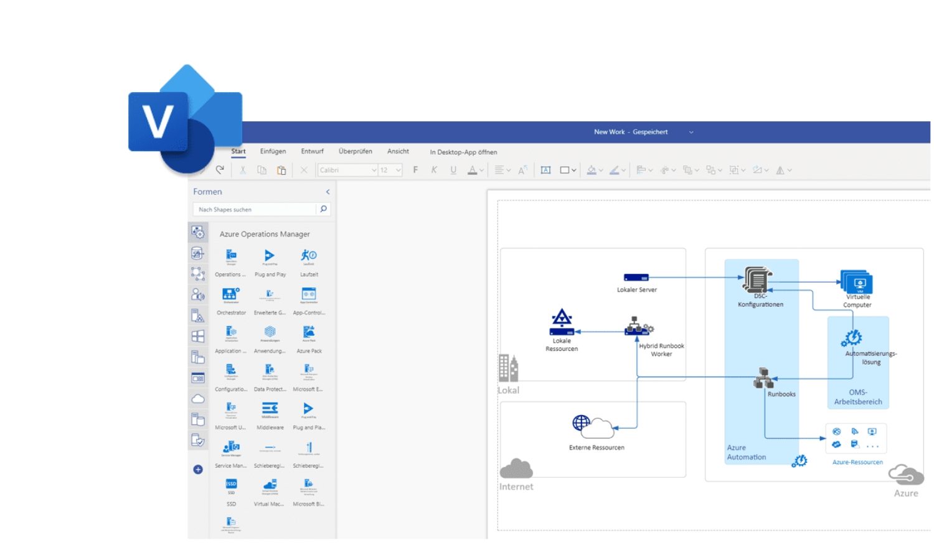The image size is (934, 560).
Task: Select the user with speaker stencil icon
Action: click(198, 294)
